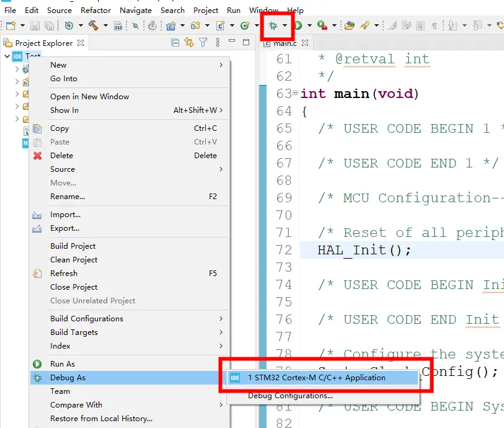Choose Build Project from context menu

click(x=73, y=246)
